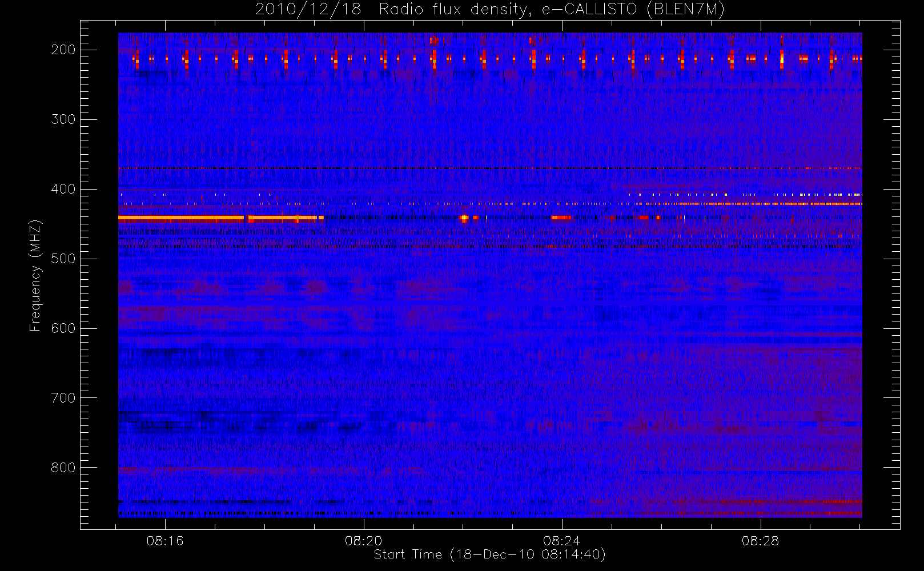Image resolution: width=924 pixels, height=571 pixels.
Task: Click the 300 frequency tick label
Action: (x=63, y=119)
